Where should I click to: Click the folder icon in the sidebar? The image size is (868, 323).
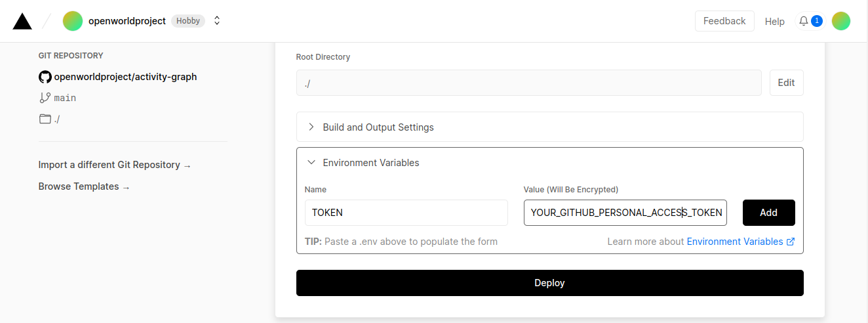point(45,119)
